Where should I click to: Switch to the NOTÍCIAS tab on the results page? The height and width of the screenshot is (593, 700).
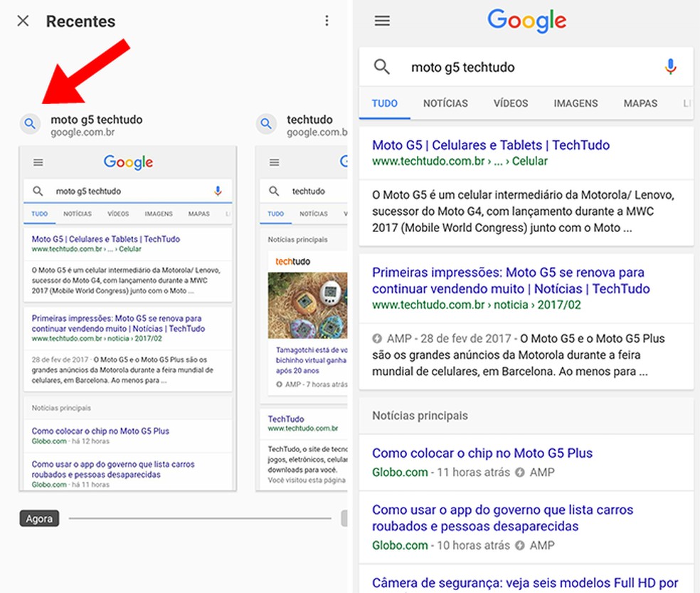[x=445, y=103]
